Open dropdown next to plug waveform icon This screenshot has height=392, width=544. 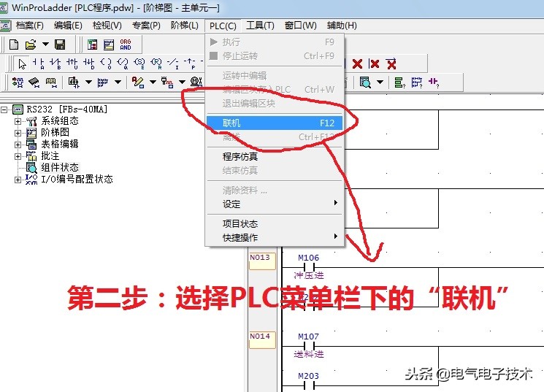pyautogui.click(x=182, y=82)
